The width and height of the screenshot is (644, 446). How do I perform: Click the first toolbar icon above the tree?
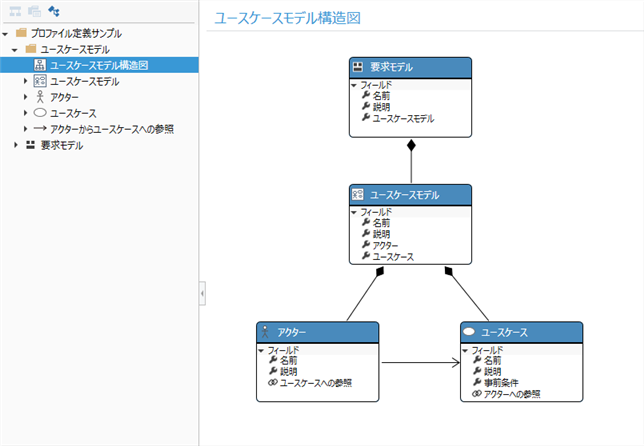[15, 11]
